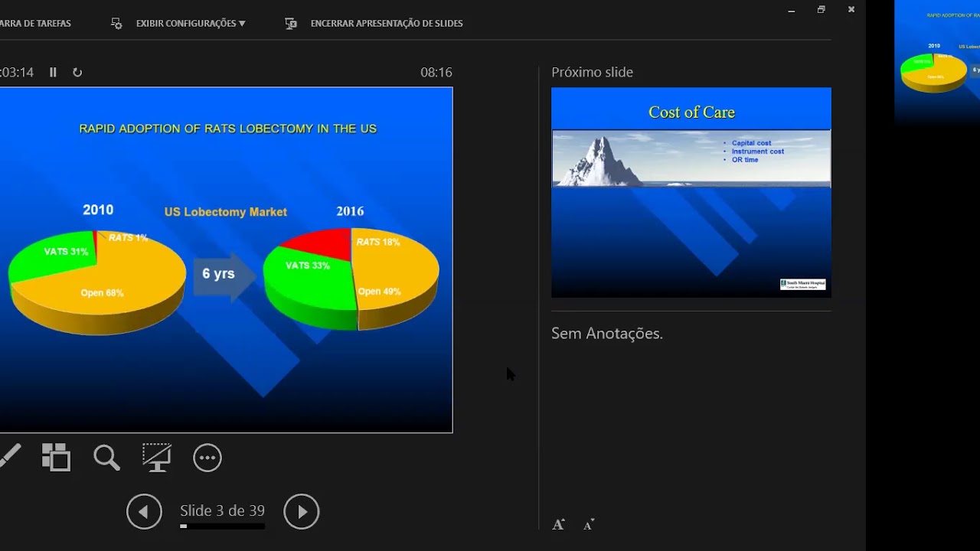Decrease notes text size
Screen dimensions: 980x551
pyautogui.click(x=588, y=524)
